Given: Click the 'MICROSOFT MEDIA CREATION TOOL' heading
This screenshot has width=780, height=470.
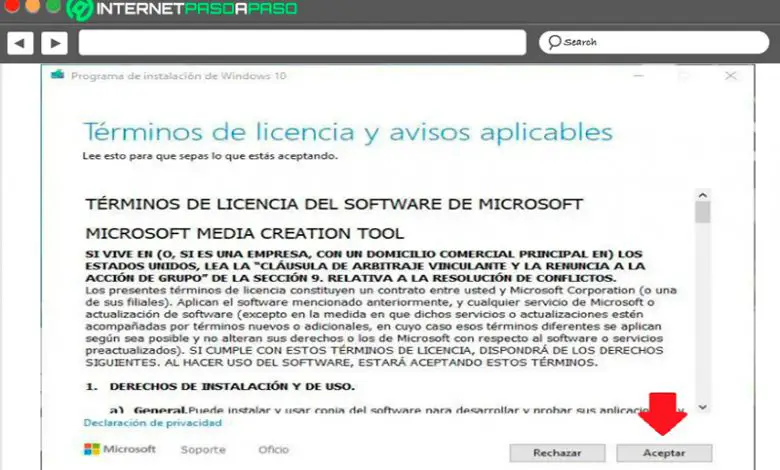Looking at the screenshot, I should click(245, 233).
